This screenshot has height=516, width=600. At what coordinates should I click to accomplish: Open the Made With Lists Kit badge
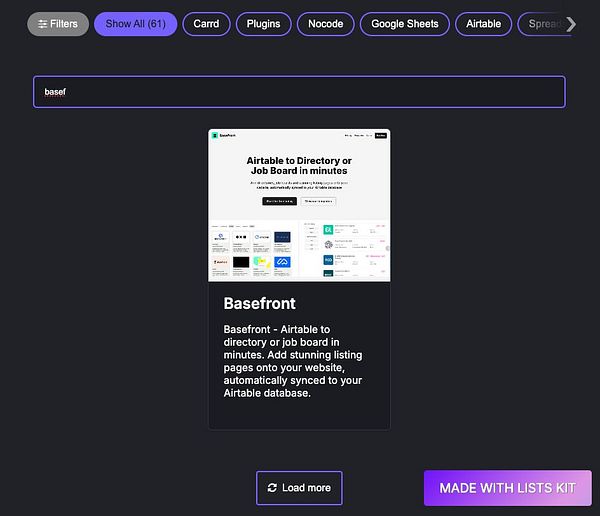click(507, 488)
